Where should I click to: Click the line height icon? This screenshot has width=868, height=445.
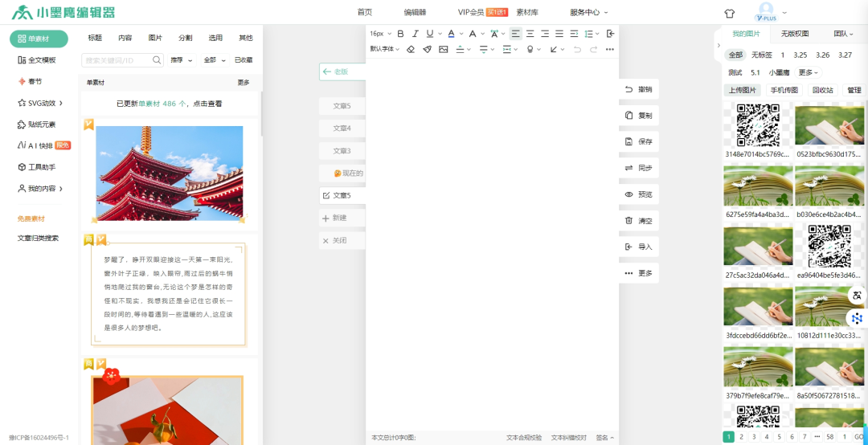[589, 34]
